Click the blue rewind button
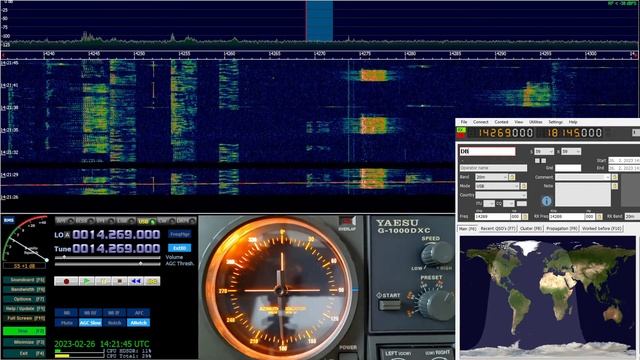The image size is (640, 360). coord(136,281)
